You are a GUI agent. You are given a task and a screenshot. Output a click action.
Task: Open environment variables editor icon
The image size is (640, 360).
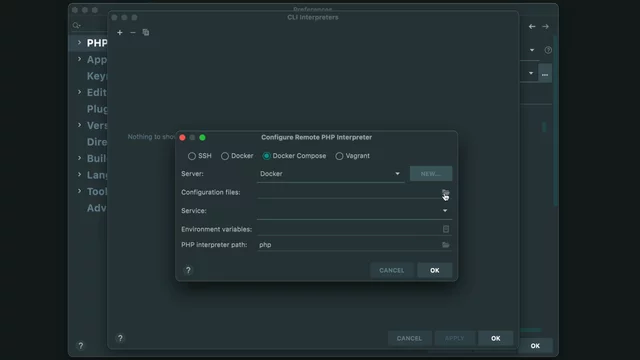(x=446, y=229)
